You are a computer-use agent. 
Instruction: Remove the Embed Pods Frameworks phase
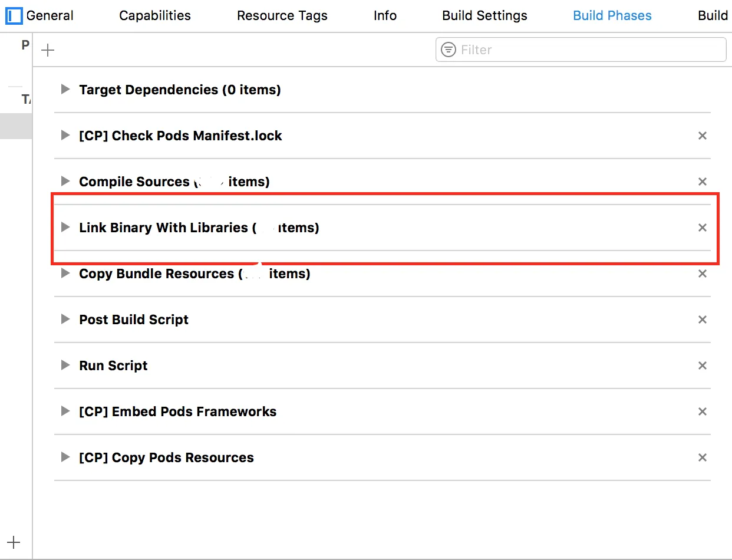coord(702,411)
